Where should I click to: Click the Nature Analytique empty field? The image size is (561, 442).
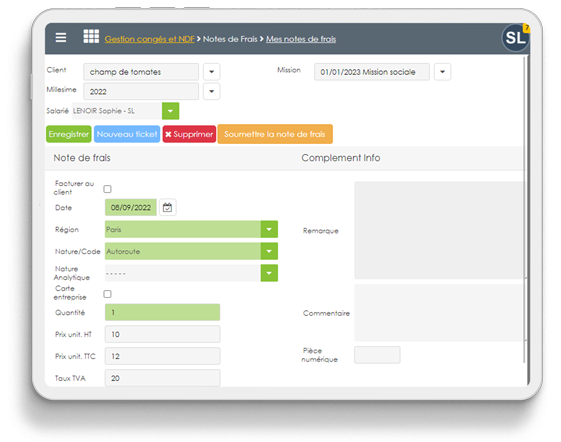183,273
